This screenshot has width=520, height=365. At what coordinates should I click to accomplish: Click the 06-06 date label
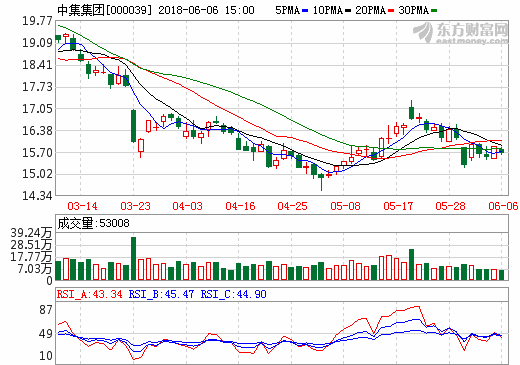[x=503, y=206]
